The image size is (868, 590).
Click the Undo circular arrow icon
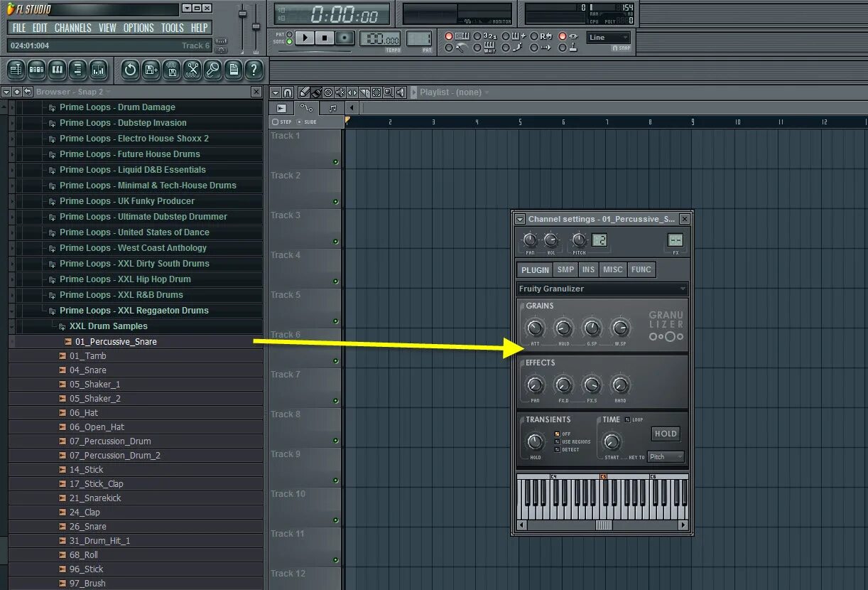pyautogui.click(x=130, y=70)
